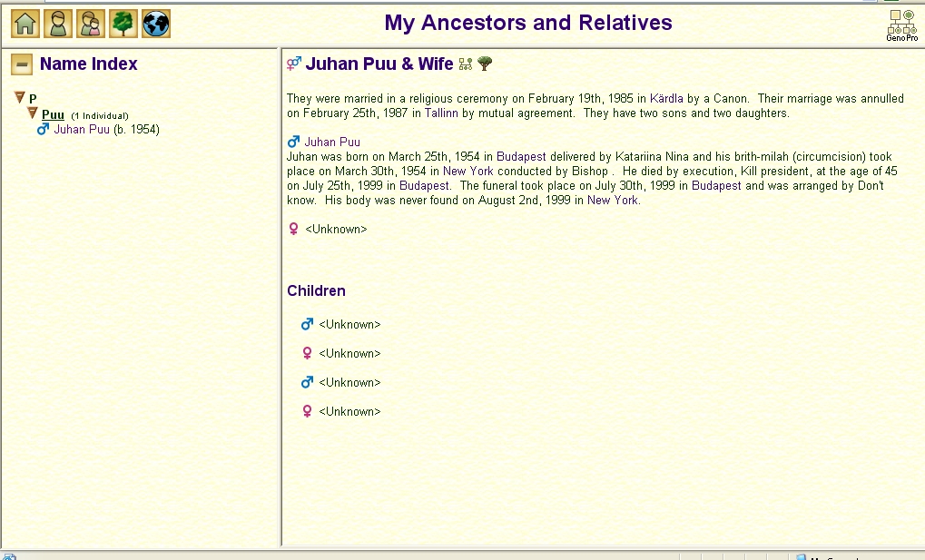Collapse the letter P tree node
Image resolution: width=925 pixels, height=560 pixels.
[x=20, y=98]
